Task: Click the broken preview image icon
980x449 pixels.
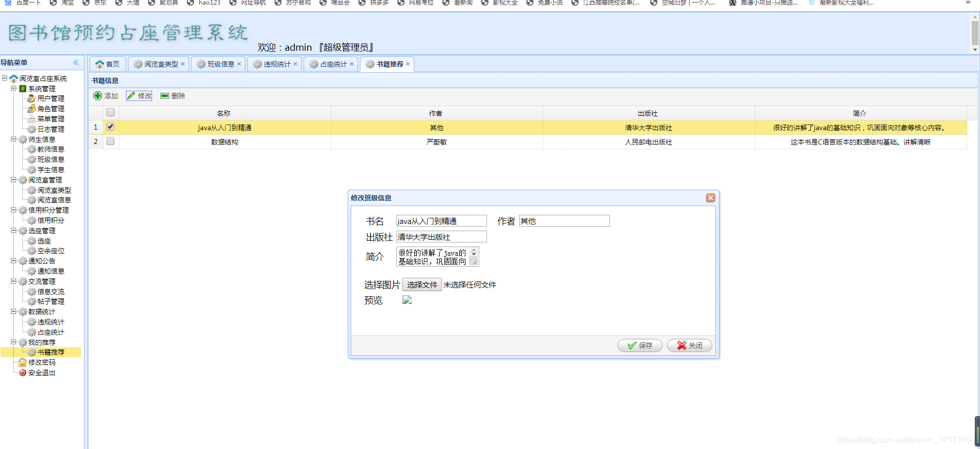Action: coord(407,300)
